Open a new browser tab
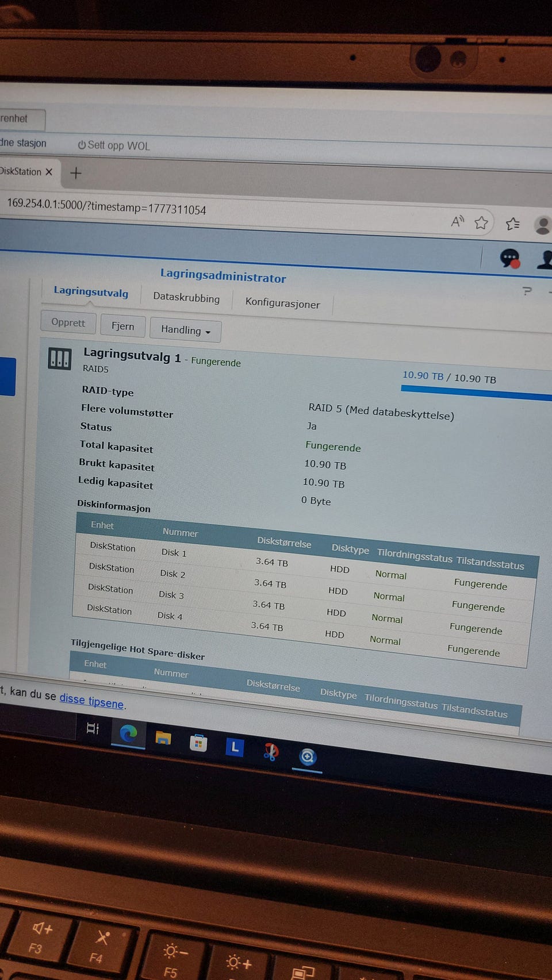 click(75, 173)
